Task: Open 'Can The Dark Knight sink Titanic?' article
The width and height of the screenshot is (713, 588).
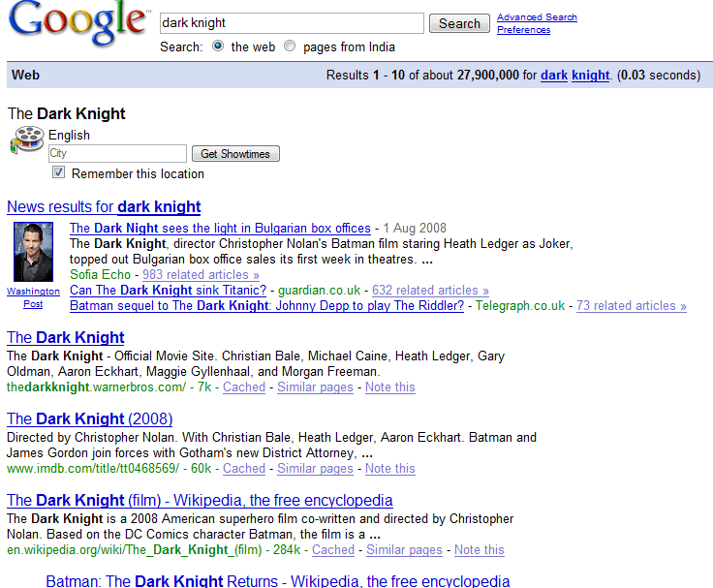Action: tap(168, 291)
